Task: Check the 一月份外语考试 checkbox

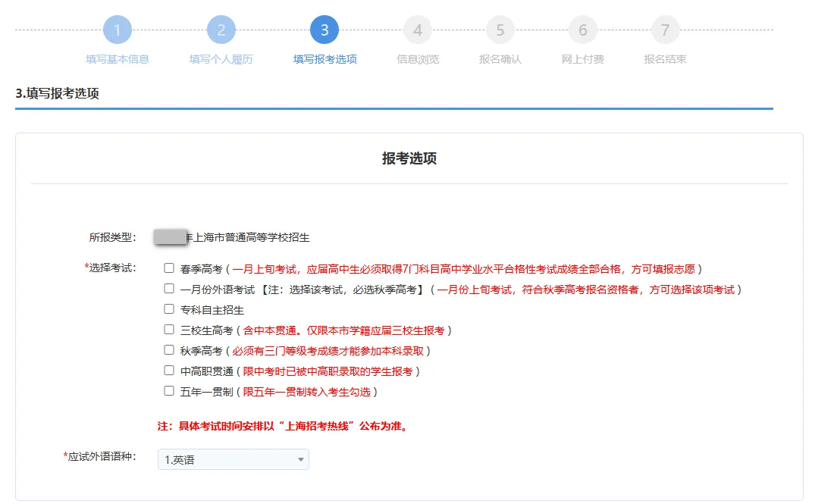Action: 169,288
